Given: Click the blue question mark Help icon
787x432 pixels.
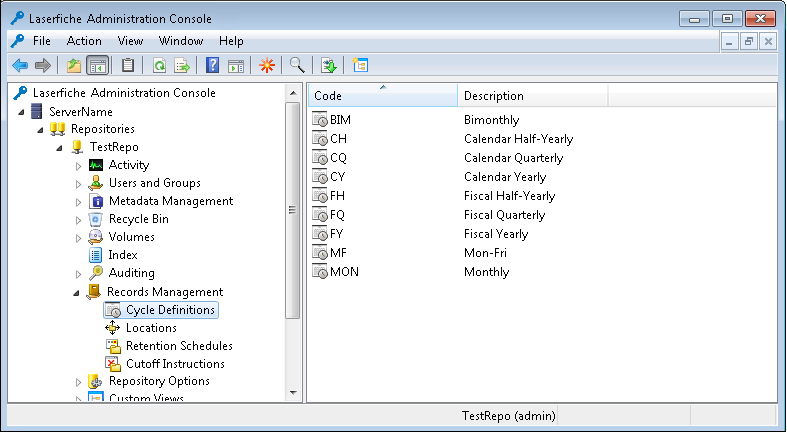Looking at the screenshot, I should click(x=213, y=65).
